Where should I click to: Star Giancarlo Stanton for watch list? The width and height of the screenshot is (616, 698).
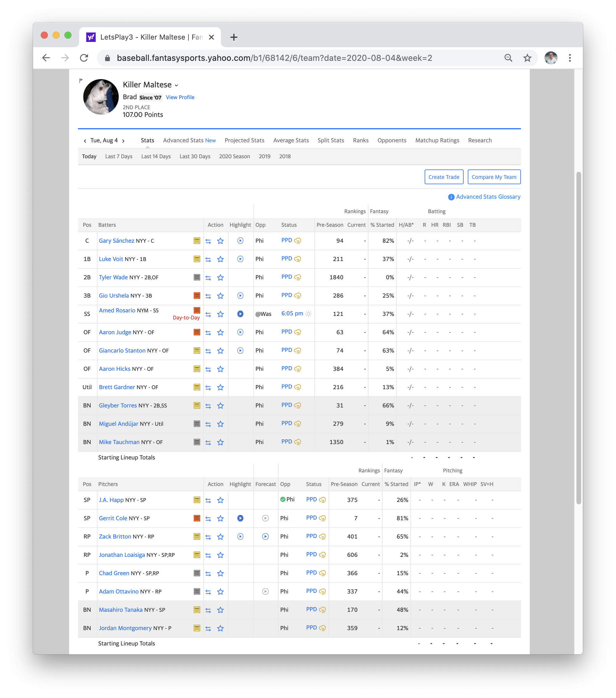(x=221, y=351)
